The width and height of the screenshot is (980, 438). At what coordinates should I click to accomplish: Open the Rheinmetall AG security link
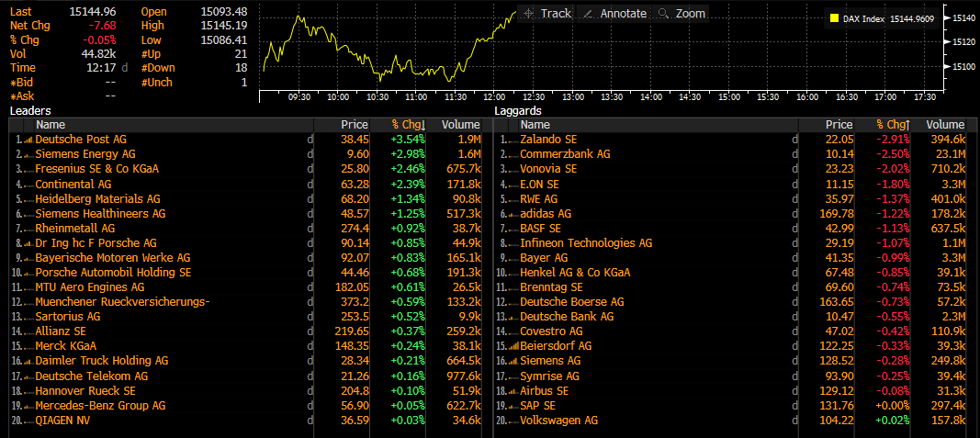tap(74, 228)
